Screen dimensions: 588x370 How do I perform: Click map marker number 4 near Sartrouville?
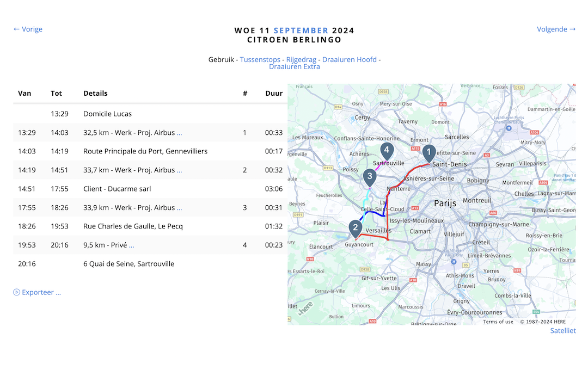(x=387, y=151)
